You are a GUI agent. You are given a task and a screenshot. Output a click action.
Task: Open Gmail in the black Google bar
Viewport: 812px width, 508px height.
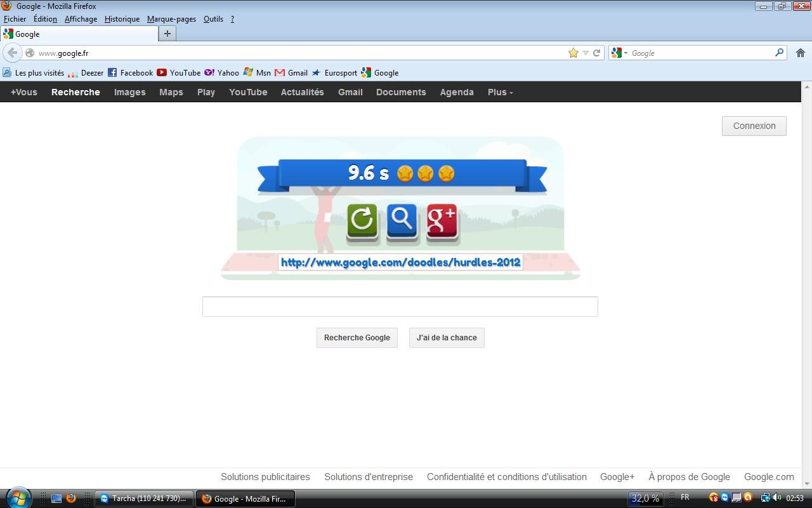[x=350, y=92]
